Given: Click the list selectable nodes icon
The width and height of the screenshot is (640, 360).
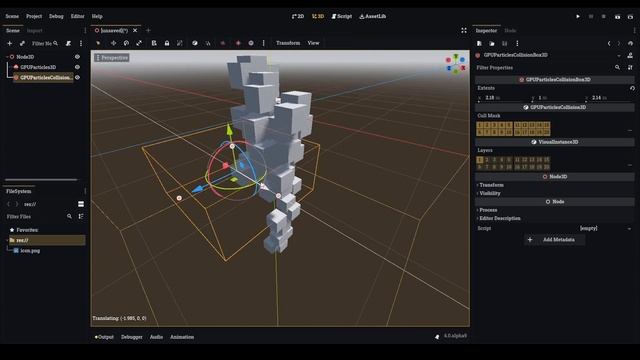Looking at the screenshot, I should (x=154, y=43).
